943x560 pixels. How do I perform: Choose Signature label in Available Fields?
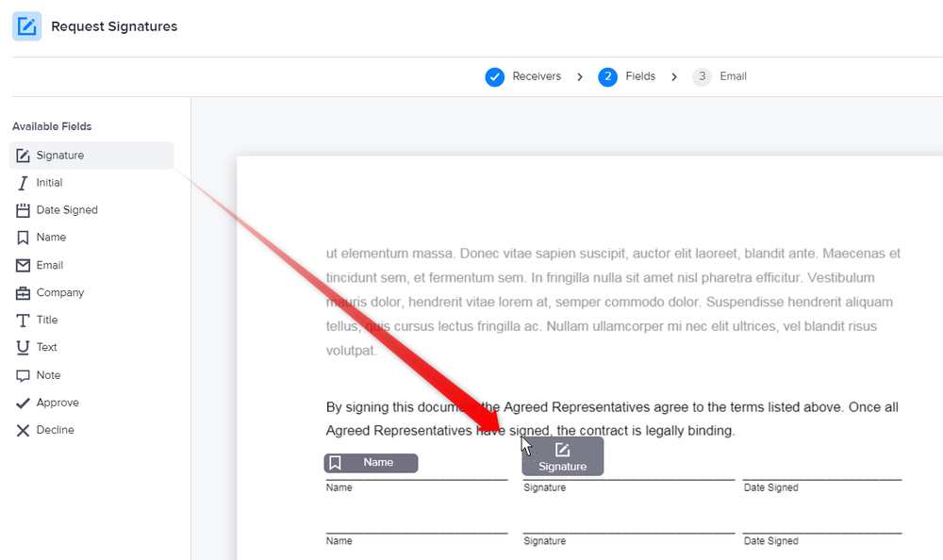tap(60, 156)
